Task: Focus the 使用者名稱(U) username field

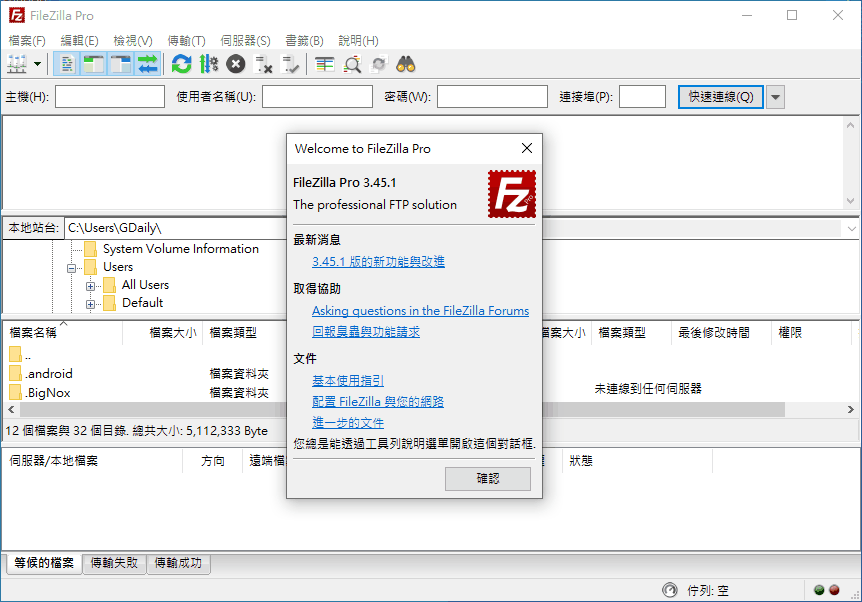Action: click(317, 97)
